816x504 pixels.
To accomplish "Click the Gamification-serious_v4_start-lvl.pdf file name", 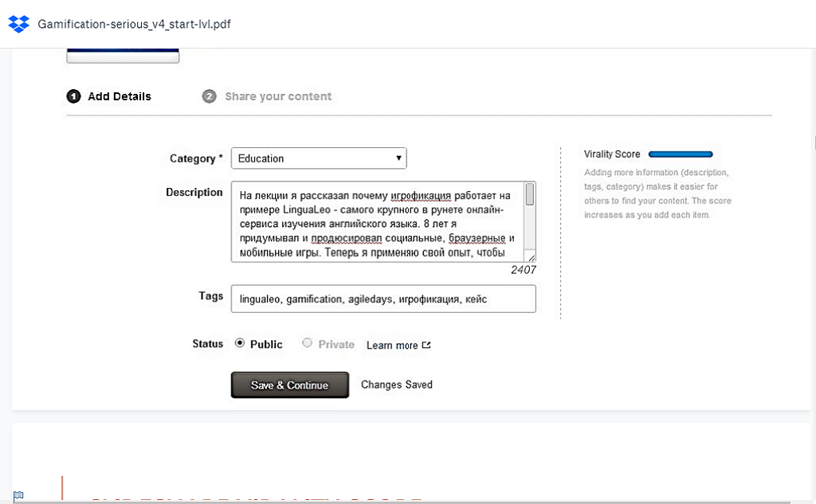I will click(x=135, y=24).
